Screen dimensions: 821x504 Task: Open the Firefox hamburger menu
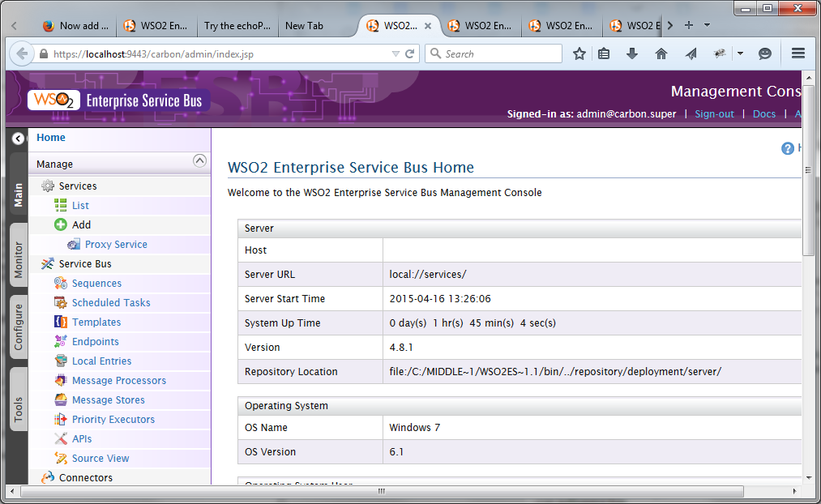pyautogui.click(x=798, y=53)
